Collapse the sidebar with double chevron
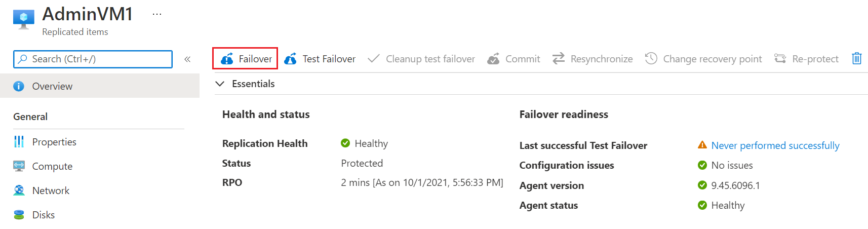 tap(187, 59)
